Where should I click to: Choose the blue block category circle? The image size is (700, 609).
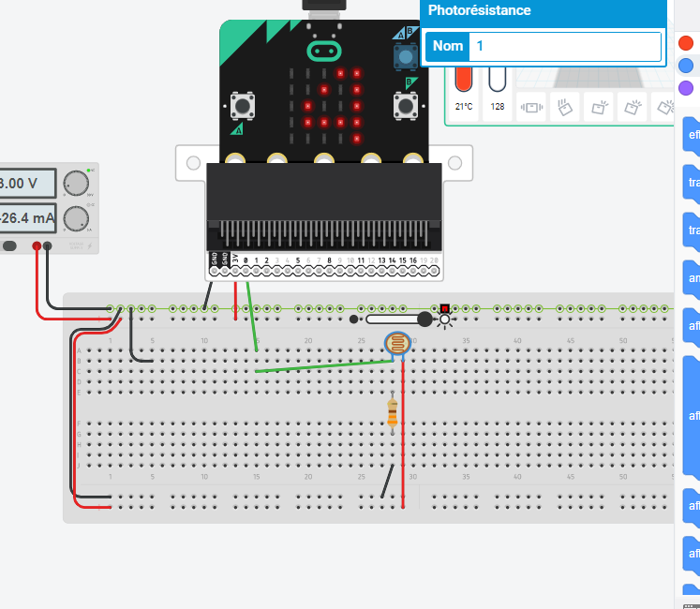pyautogui.click(x=686, y=66)
